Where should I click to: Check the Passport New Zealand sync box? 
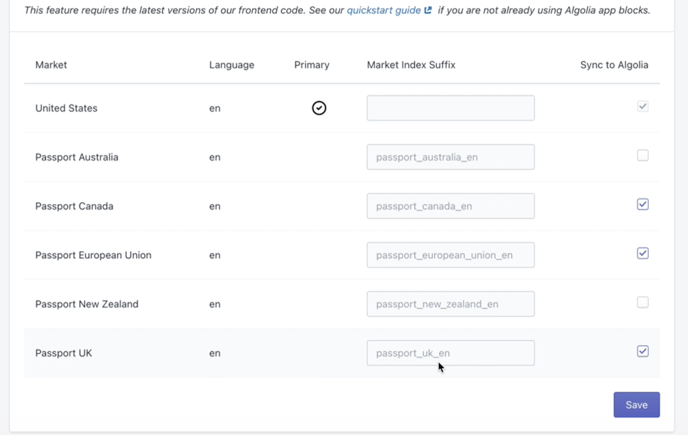pos(643,302)
